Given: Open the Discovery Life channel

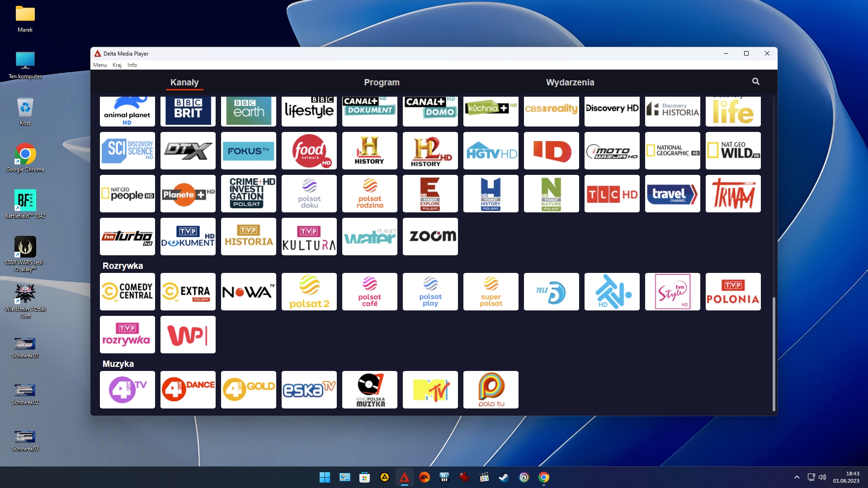Looking at the screenshot, I should pos(733,111).
